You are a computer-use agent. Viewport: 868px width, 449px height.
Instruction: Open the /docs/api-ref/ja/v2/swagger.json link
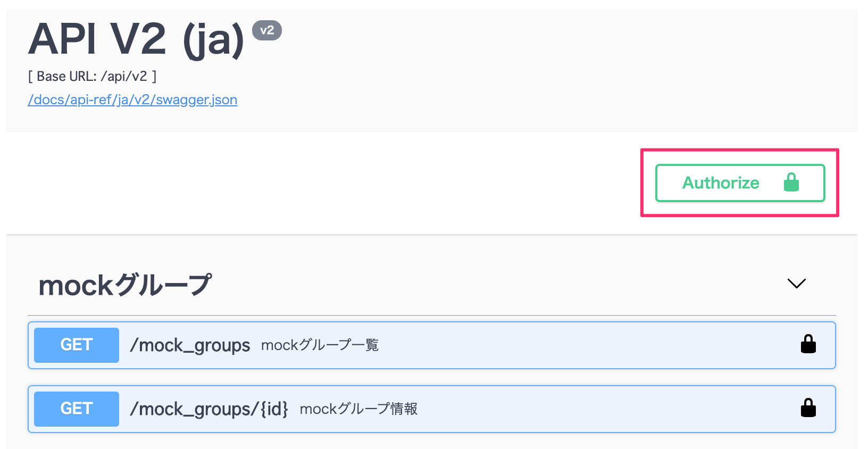tap(132, 99)
